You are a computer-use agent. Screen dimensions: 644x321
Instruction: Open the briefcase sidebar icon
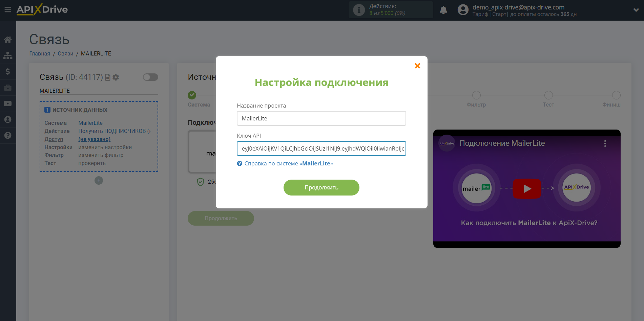8,88
